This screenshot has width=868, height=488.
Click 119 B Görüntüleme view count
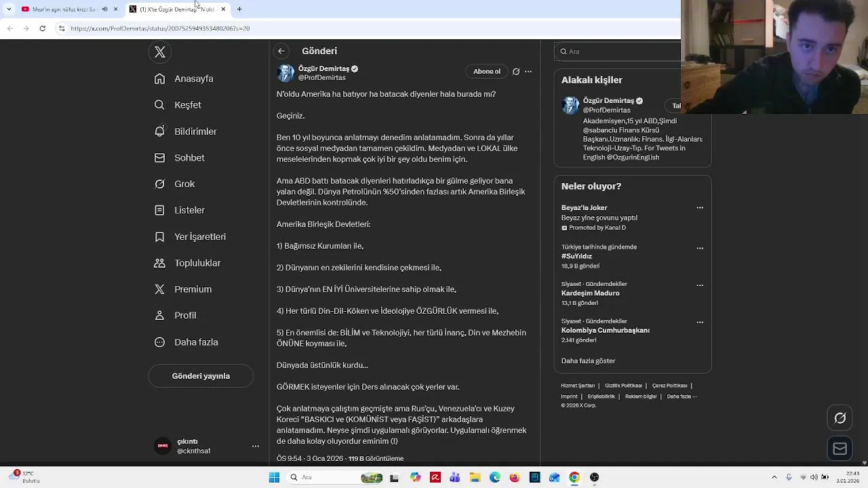tap(376, 459)
